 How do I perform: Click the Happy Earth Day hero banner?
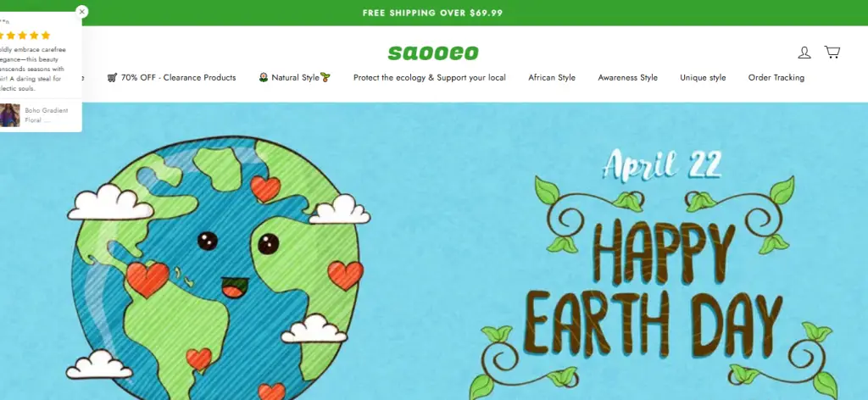(x=434, y=251)
